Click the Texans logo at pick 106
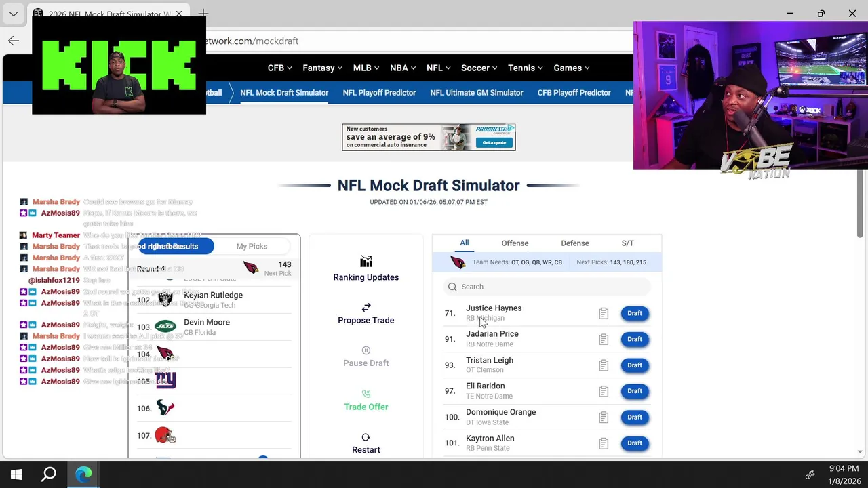This screenshot has height=488, width=868. pyautogui.click(x=165, y=407)
